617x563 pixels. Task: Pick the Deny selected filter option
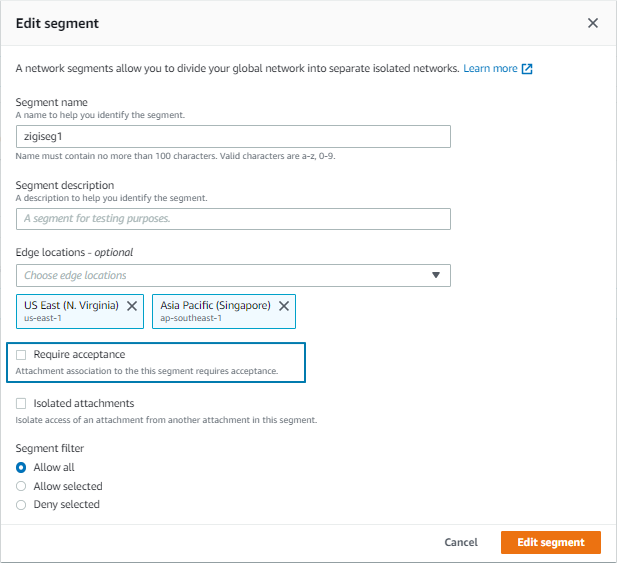pos(21,505)
